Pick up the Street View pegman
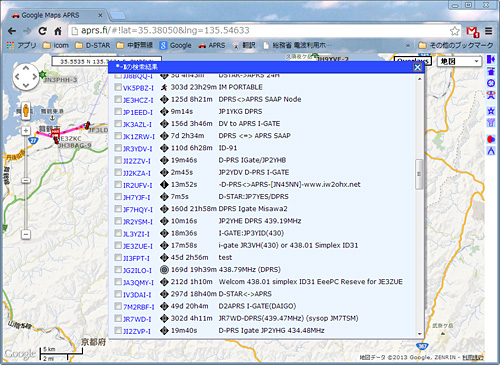 click(26, 111)
